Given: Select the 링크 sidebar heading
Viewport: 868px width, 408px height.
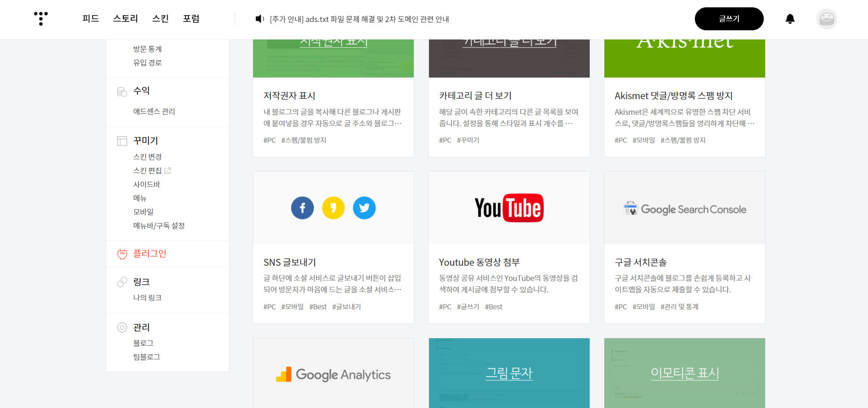Looking at the screenshot, I should (141, 282).
